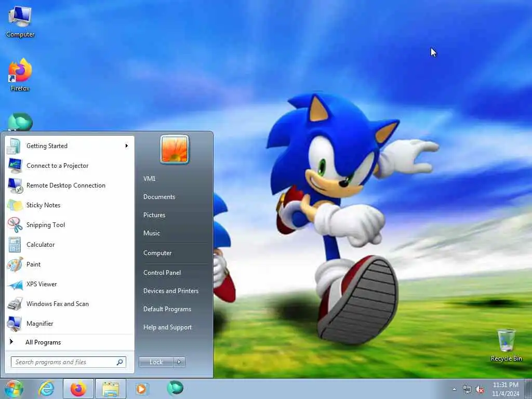This screenshot has width=532, height=399.
Task: Click the muted volume tray icon
Action: click(x=480, y=390)
